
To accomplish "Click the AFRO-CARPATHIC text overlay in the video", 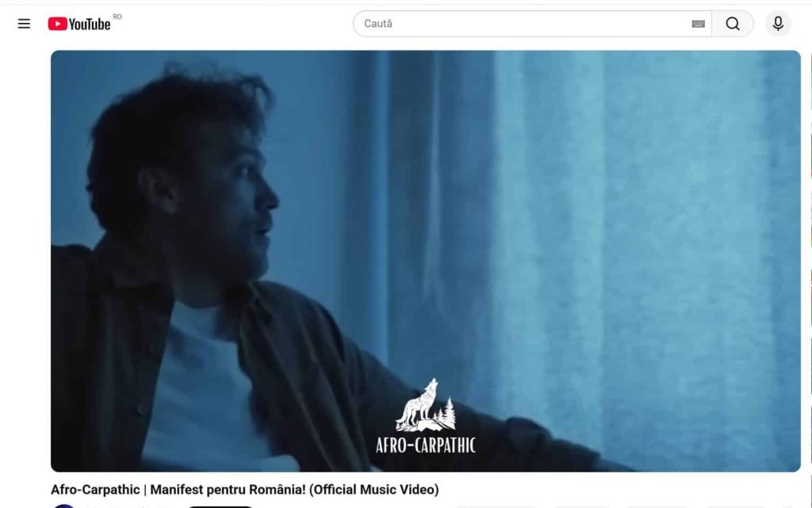I will pos(426,445).
